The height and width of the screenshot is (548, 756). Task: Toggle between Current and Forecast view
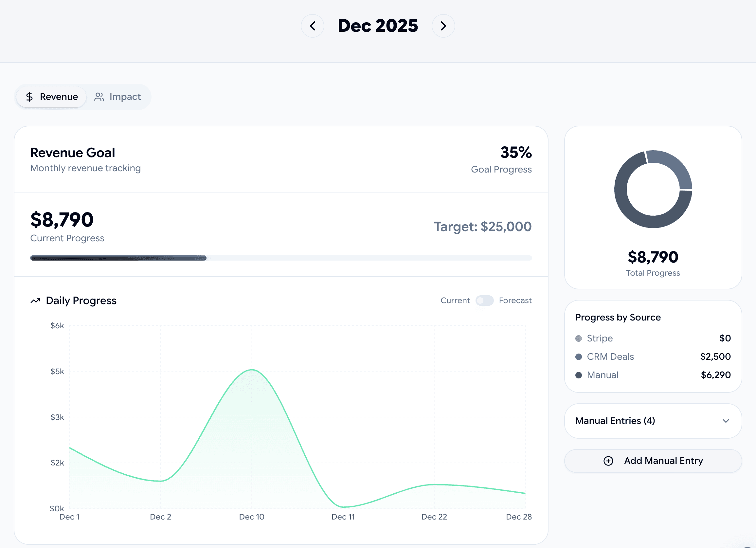pos(485,300)
